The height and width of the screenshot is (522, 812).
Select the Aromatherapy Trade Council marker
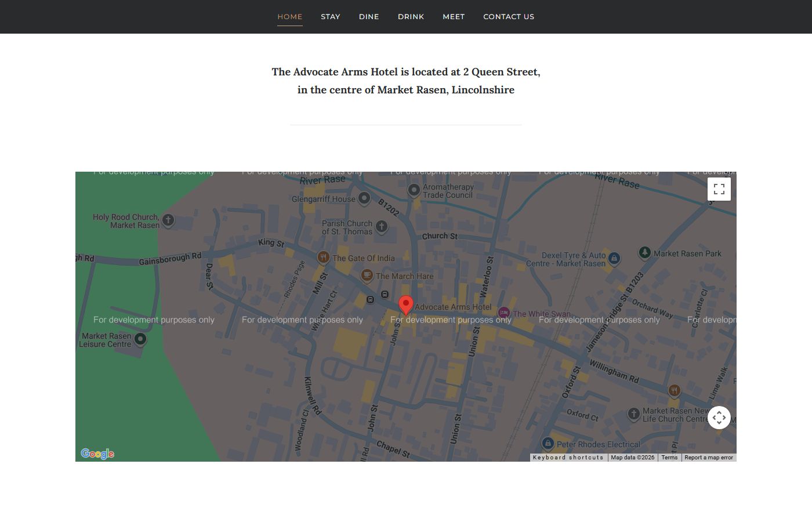(414, 190)
